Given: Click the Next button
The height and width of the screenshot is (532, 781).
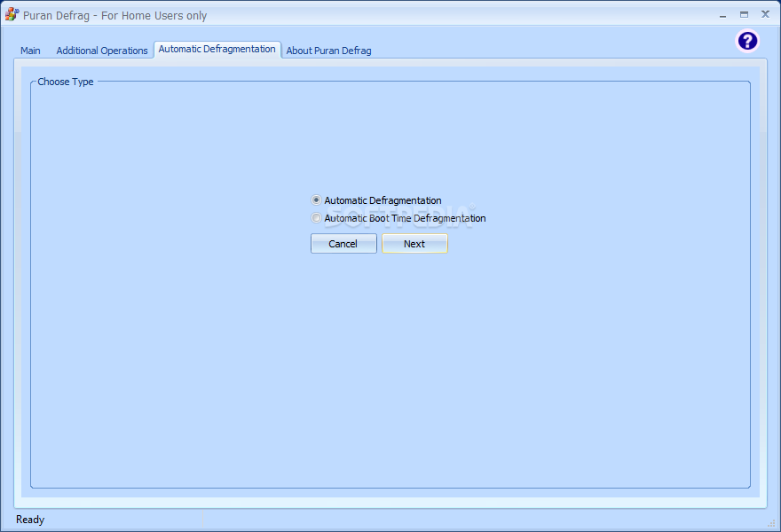Looking at the screenshot, I should [x=414, y=243].
